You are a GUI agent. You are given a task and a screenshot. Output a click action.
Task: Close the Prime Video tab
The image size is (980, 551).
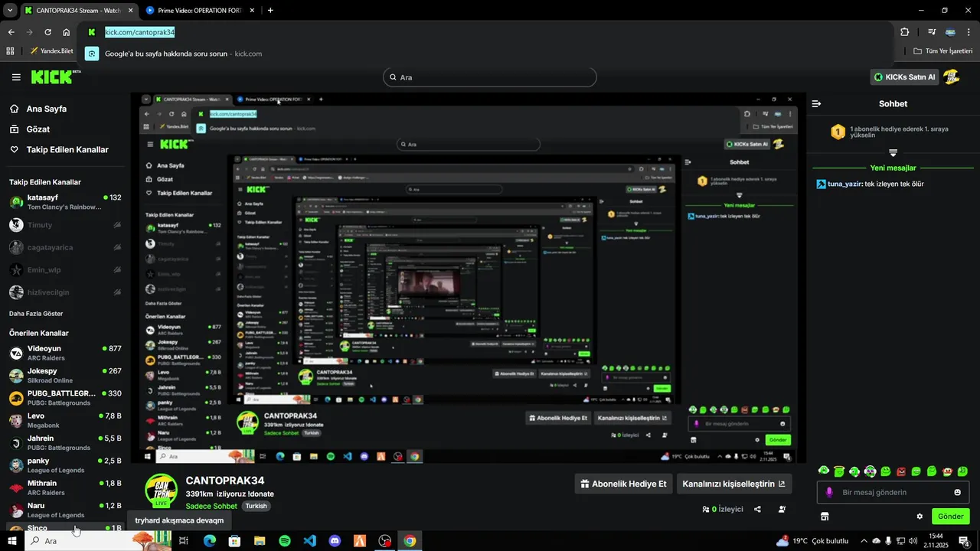(252, 10)
